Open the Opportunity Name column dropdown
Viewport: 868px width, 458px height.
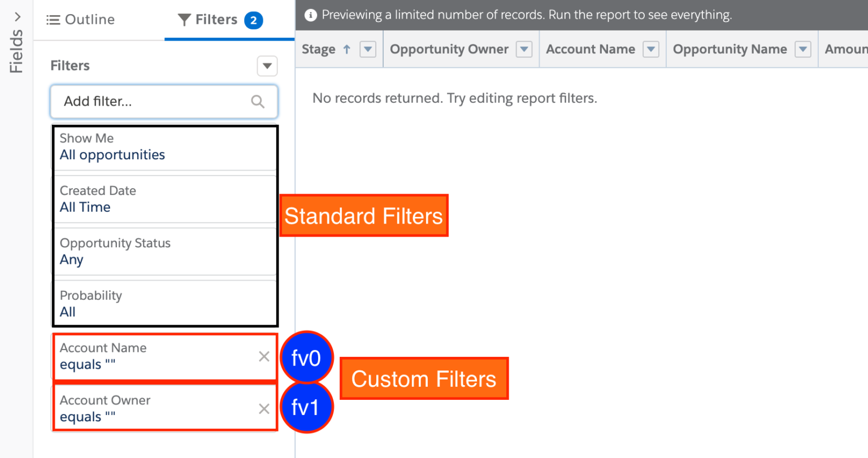[x=802, y=49]
